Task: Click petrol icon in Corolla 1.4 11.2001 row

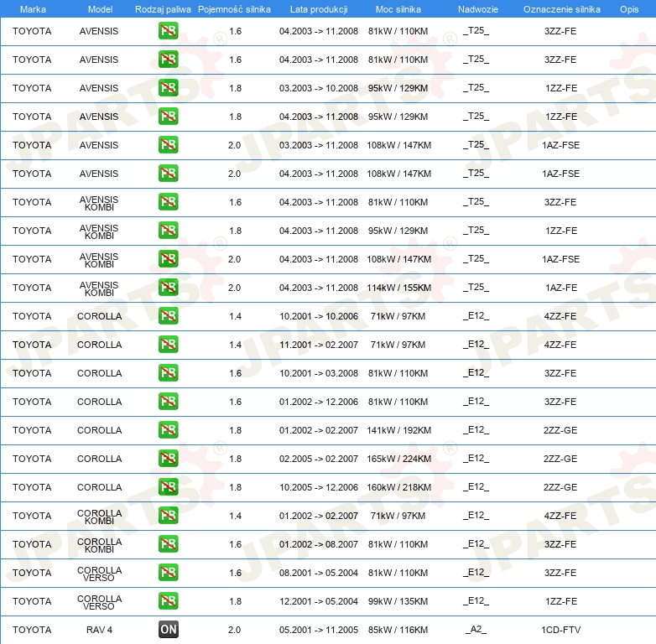Action: (168, 344)
